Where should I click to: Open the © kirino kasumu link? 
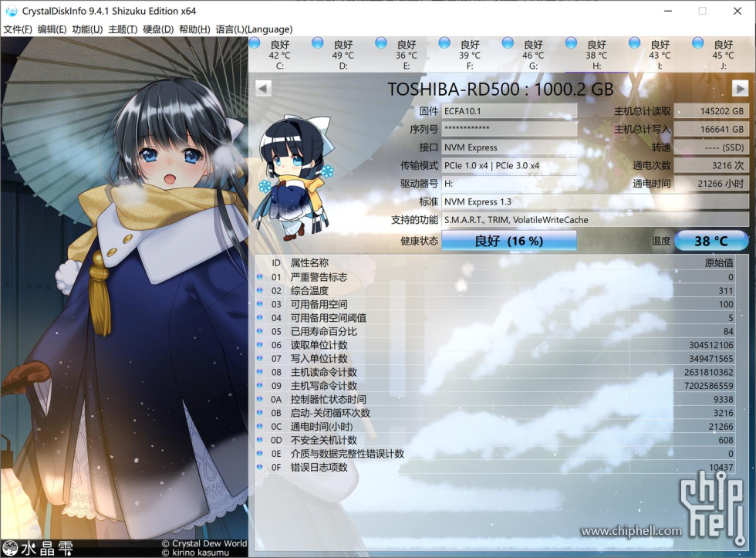pyautogui.click(x=196, y=553)
